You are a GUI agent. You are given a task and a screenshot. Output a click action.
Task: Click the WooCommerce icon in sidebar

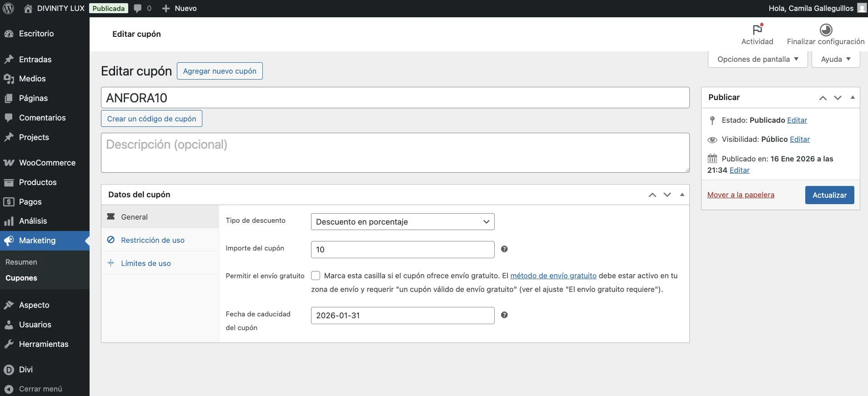pyautogui.click(x=9, y=163)
